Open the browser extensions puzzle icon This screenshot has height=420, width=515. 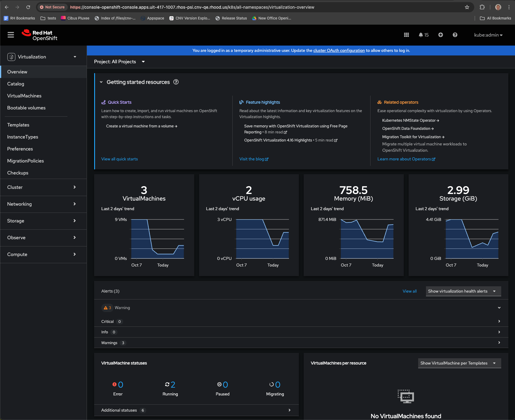pyautogui.click(x=482, y=7)
